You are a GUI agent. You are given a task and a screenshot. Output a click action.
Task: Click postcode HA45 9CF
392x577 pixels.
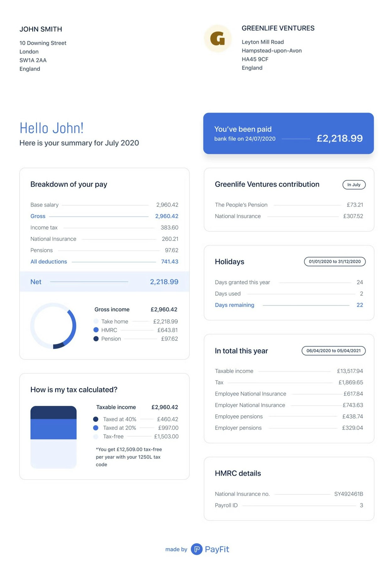(x=255, y=59)
